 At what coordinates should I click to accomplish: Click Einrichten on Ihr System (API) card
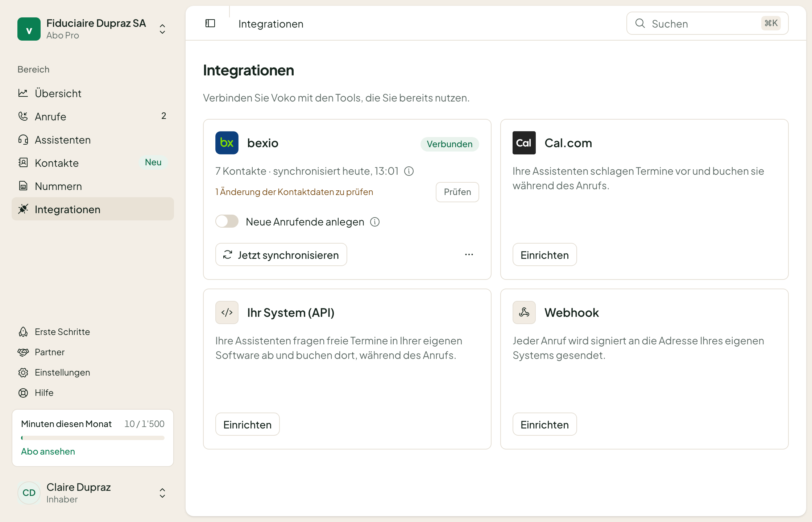[x=247, y=424]
